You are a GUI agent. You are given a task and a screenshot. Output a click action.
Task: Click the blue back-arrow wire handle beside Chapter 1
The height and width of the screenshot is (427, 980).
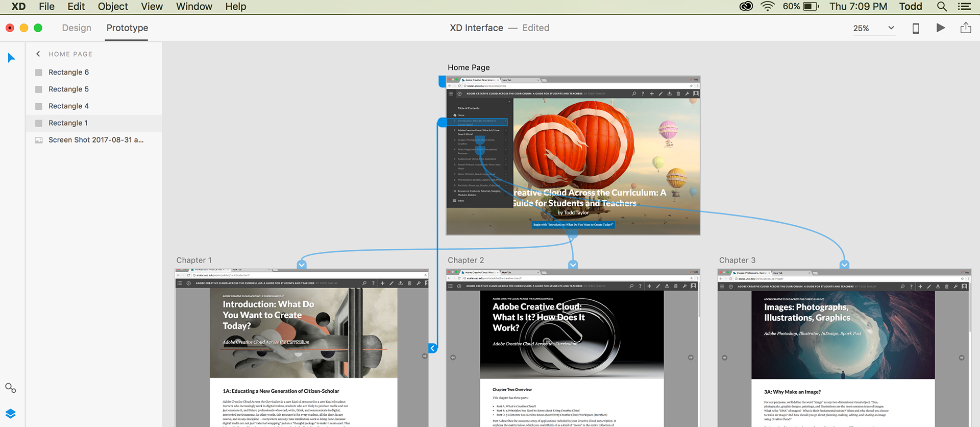pos(432,348)
